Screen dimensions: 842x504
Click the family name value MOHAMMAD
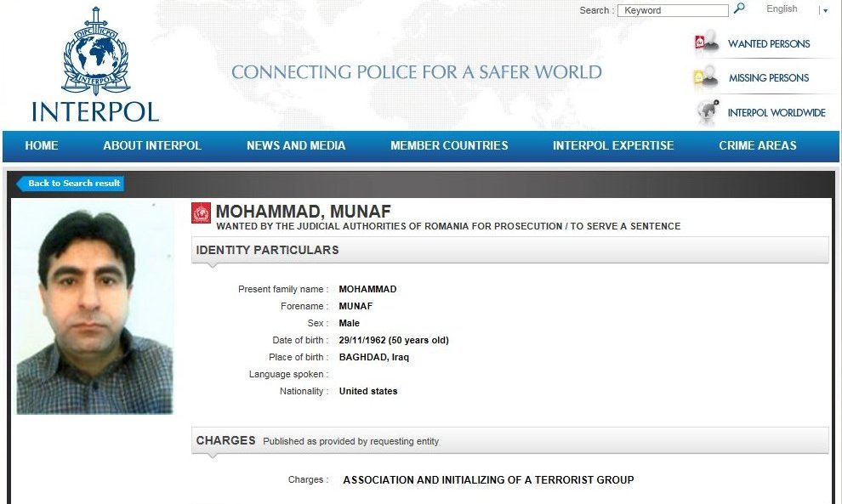367,289
